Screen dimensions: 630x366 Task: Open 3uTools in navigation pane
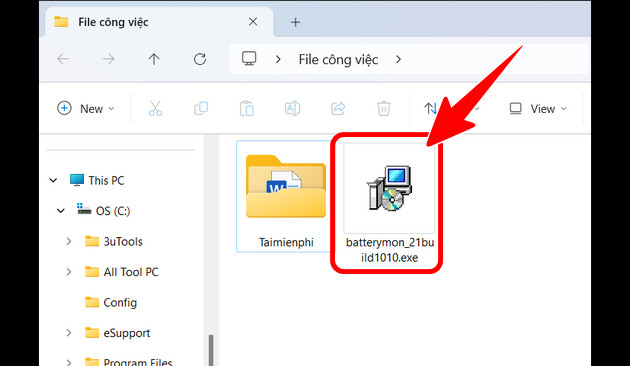point(123,241)
